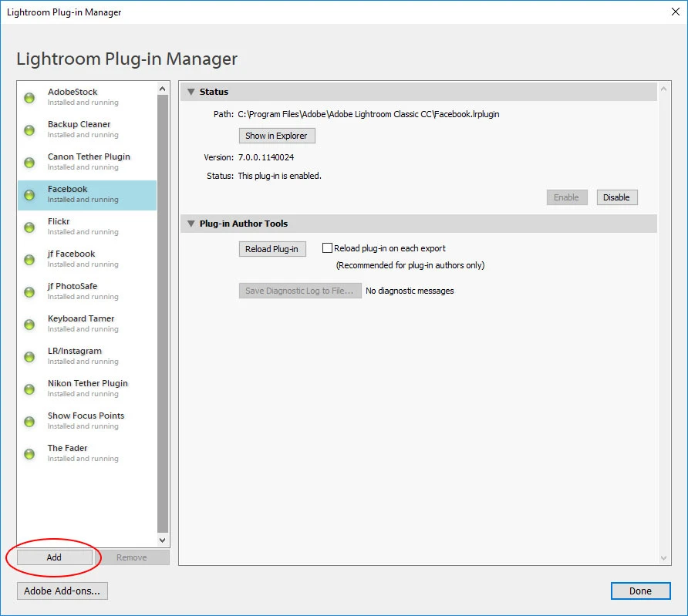Viewport: 688px width, 616px height.
Task: Select the Nikon Tether Plugin entry
Action: [87, 388]
